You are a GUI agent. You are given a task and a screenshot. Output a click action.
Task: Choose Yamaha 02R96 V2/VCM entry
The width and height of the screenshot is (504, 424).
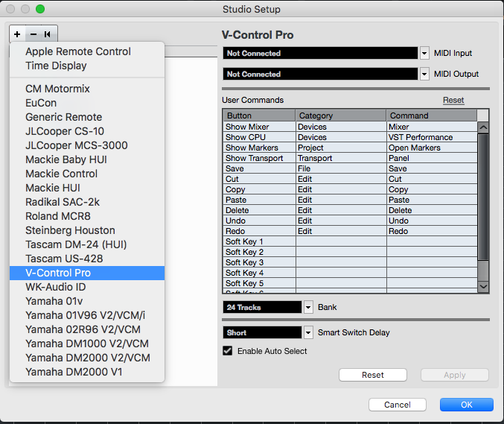click(x=87, y=329)
